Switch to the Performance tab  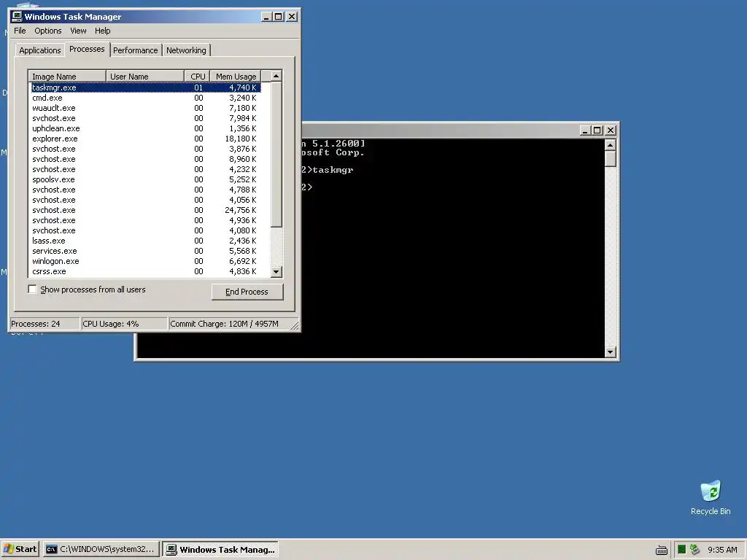[135, 50]
